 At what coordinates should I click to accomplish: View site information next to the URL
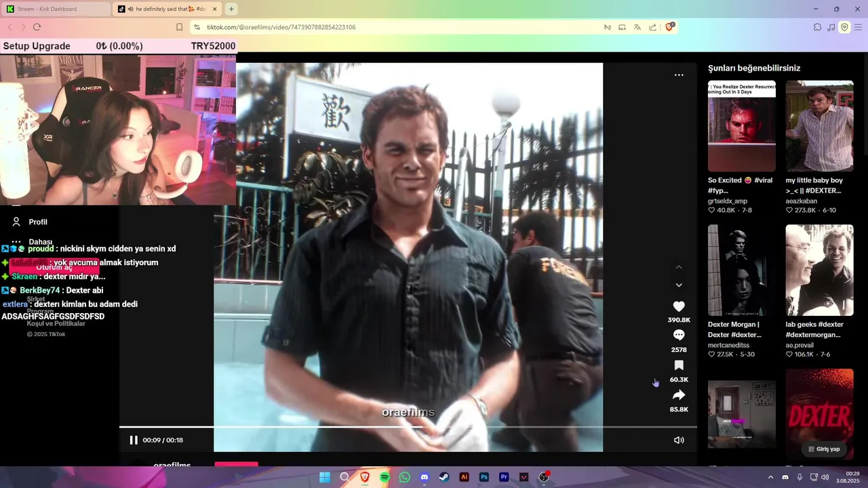[197, 27]
